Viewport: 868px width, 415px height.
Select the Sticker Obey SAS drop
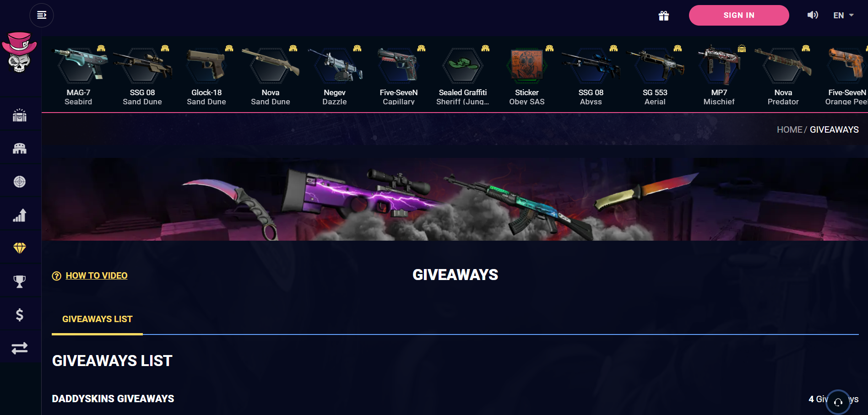pyautogui.click(x=527, y=75)
